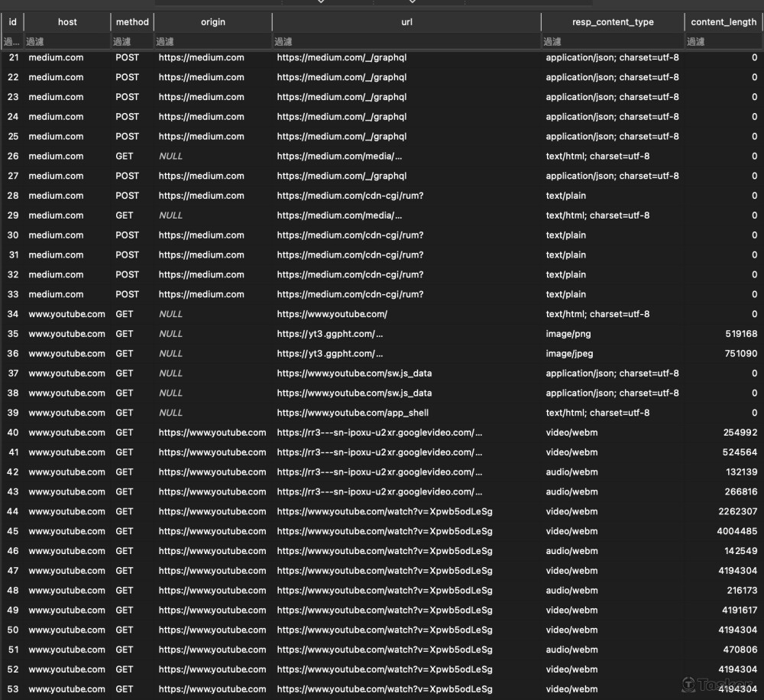The width and height of the screenshot is (764, 700).
Task: Sort by the method column header
Action: (132, 22)
